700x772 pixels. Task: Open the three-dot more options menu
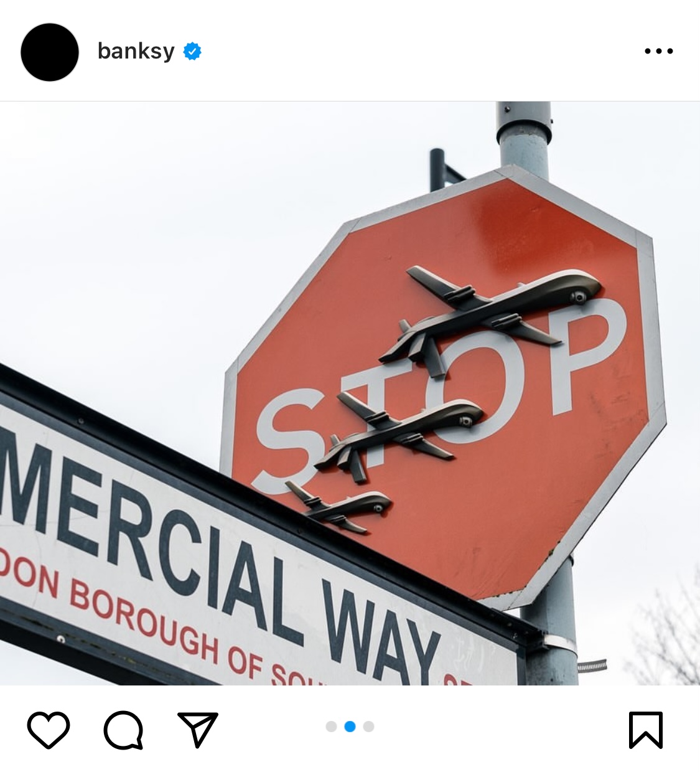[659, 51]
